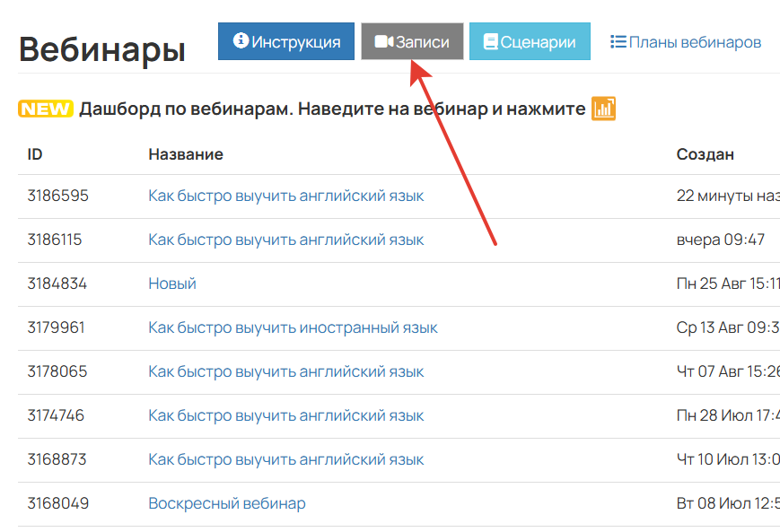Open webinar link in row 3174746
Image resolution: width=780 pixels, height=532 pixels.
coord(285,415)
